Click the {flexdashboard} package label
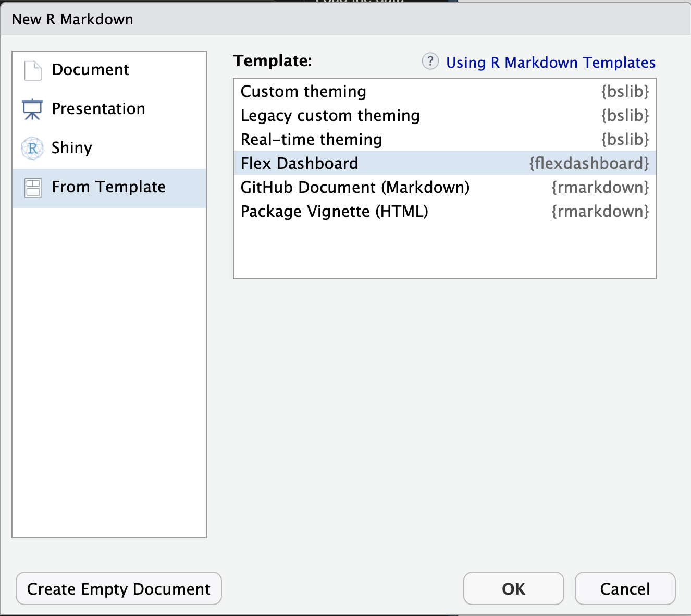This screenshot has height=616, width=691. (x=589, y=164)
